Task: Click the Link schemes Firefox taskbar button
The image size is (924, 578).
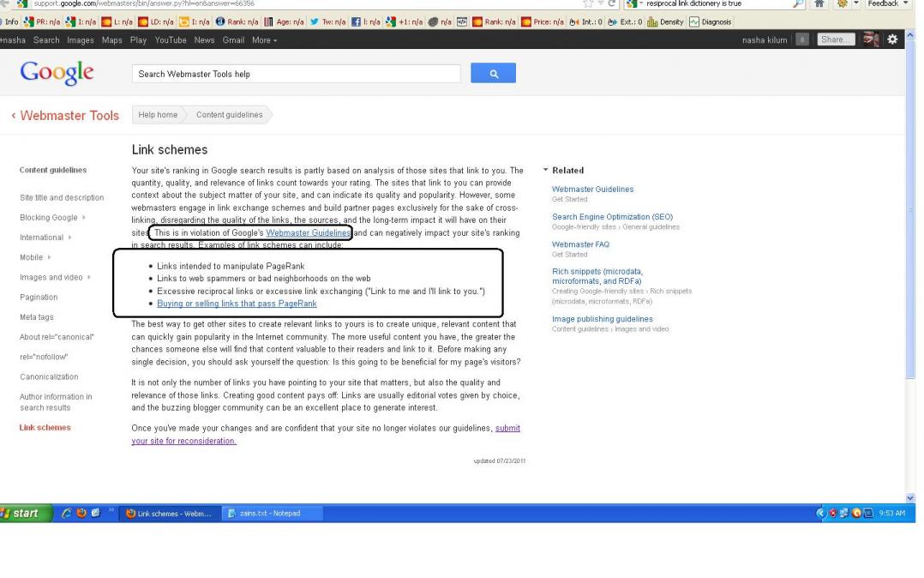Action: pyautogui.click(x=171, y=513)
